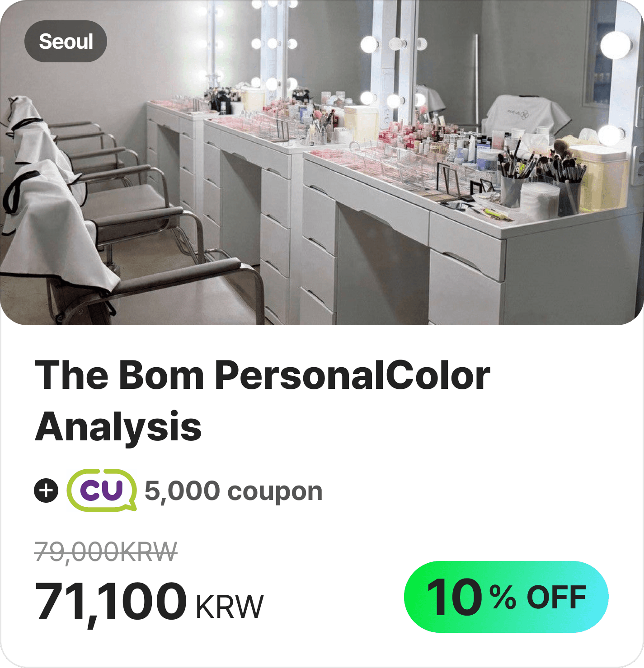
Task: Click the word Analysis in title
Action: [118, 426]
